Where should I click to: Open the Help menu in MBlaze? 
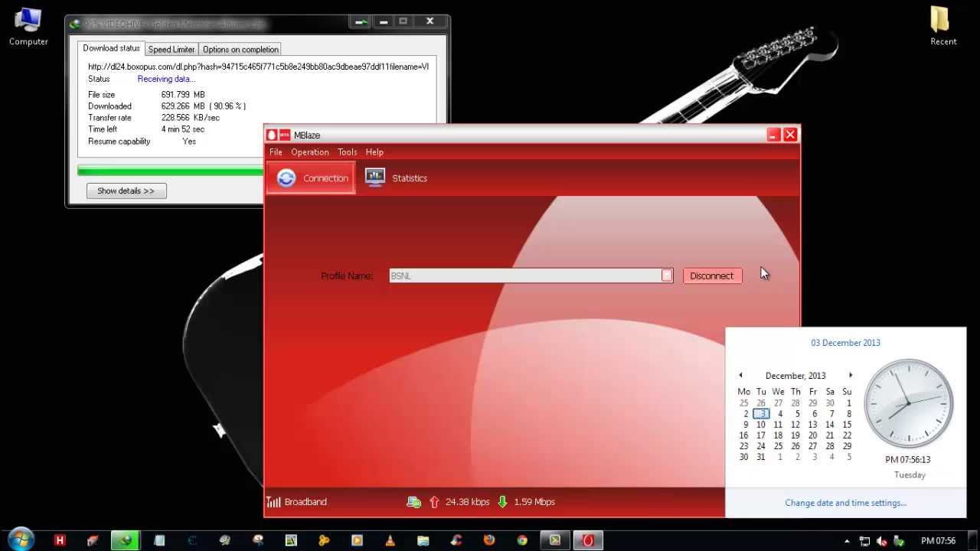pyautogui.click(x=374, y=152)
